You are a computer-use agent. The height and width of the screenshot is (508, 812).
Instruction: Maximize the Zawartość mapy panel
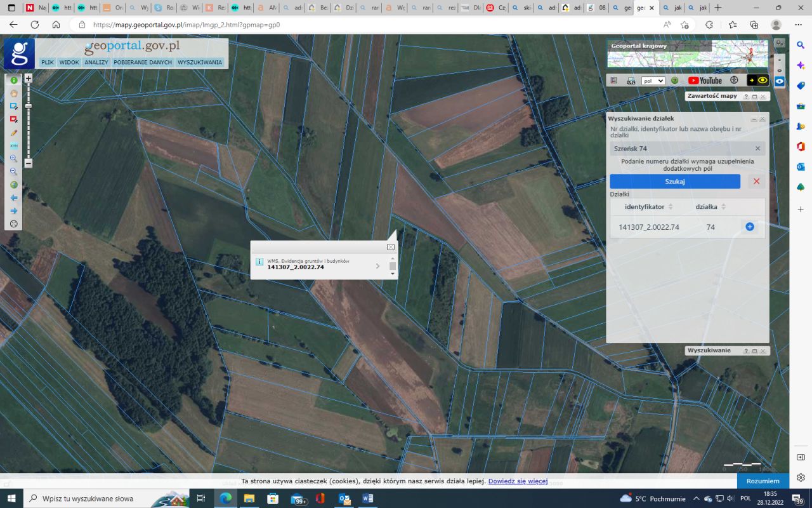click(754, 97)
